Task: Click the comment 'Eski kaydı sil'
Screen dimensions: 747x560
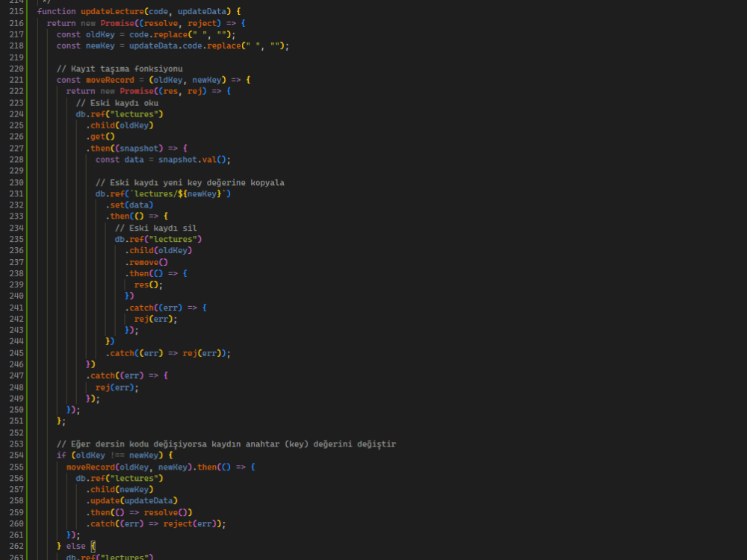Action: [156, 228]
